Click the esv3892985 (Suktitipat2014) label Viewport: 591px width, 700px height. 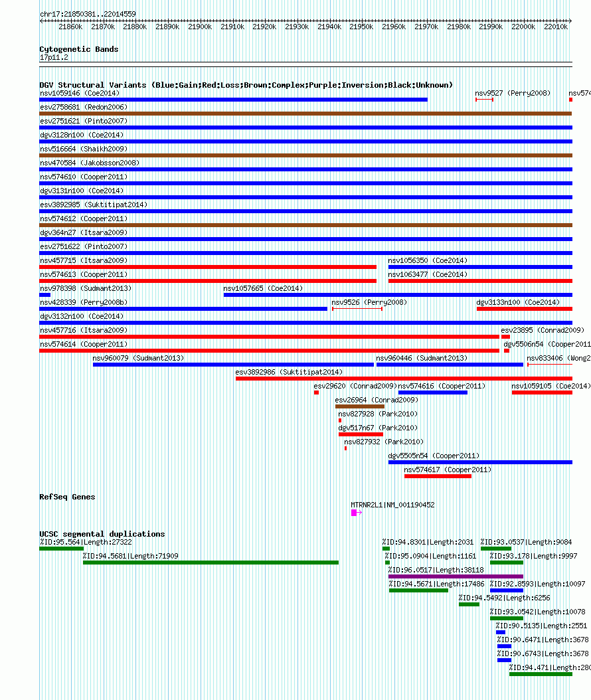93,205
